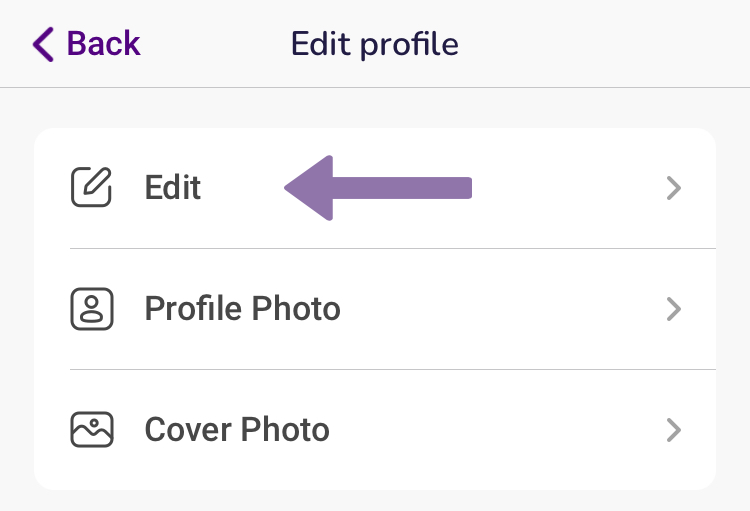This screenshot has width=750, height=511.
Task: Click the rectangular tail of the purple arrow
Action: pos(402,188)
